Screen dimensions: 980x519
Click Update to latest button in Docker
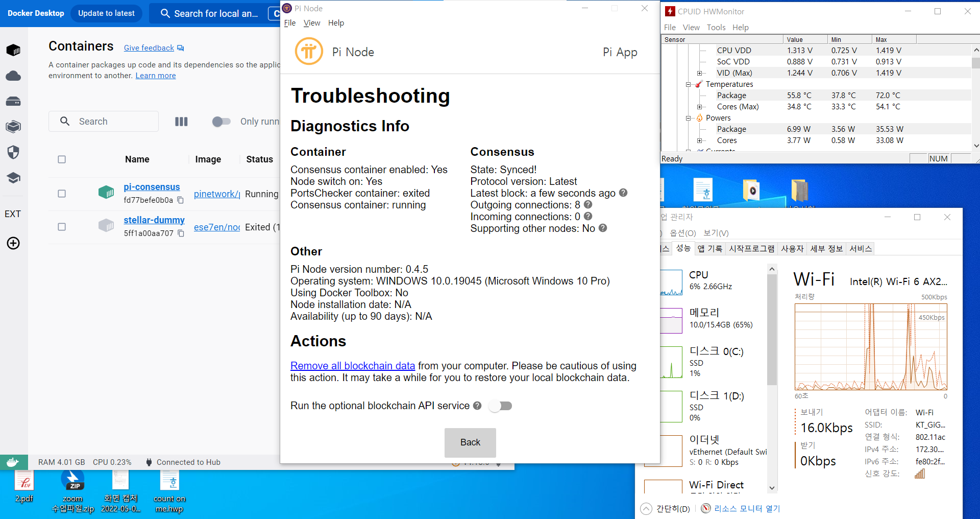click(x=106, y=13)
